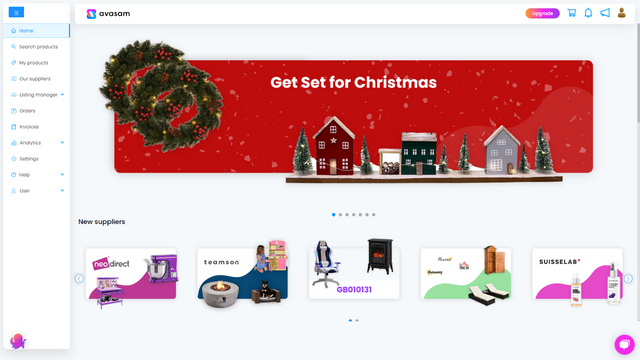Click the announcements megaphone icon

click(605, 13)
